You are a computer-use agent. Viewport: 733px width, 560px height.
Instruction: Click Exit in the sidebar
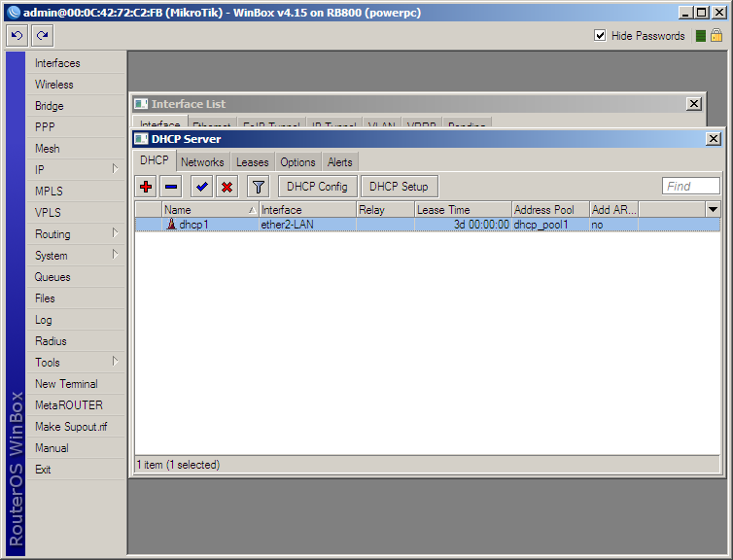pyautogui.click(x=76, y=470)
